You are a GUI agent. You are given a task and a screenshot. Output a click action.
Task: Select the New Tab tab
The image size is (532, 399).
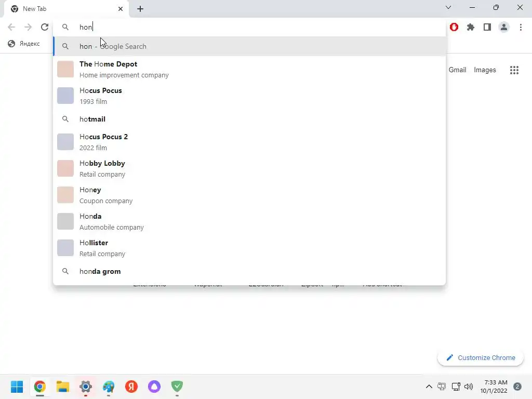point(66,9)
